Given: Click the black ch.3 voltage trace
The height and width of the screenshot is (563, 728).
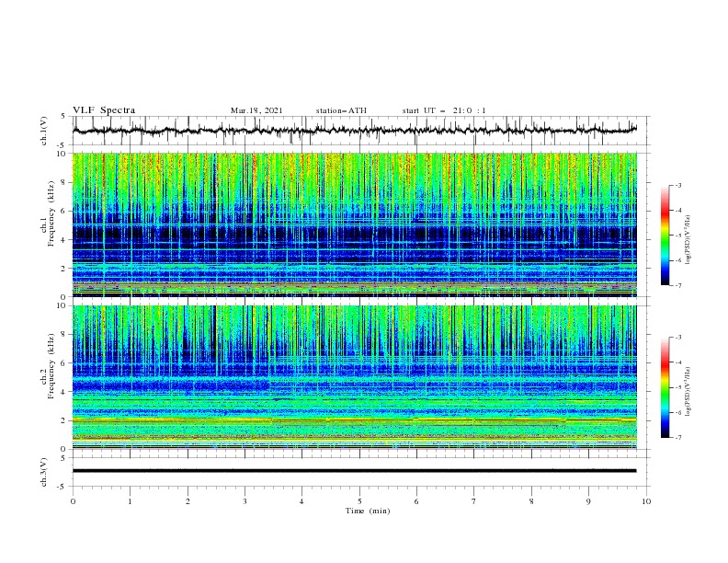Looking at the screenshot, I should point(354,471).
